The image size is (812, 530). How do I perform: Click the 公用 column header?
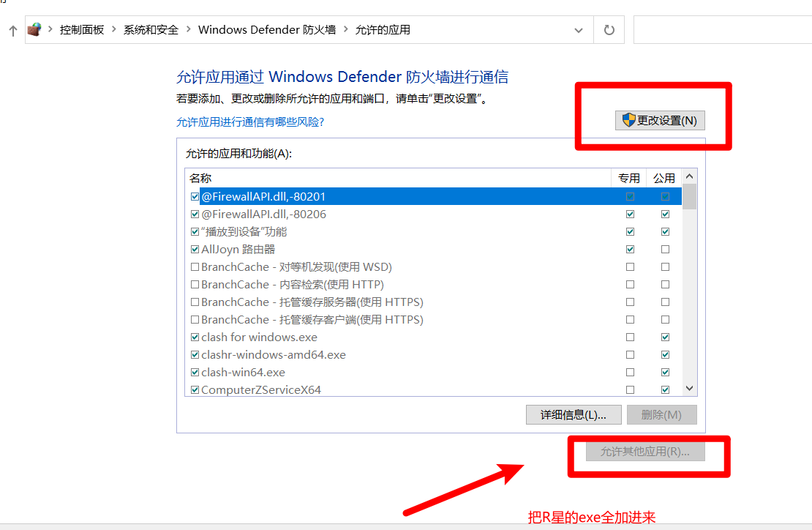click(664, 178)
